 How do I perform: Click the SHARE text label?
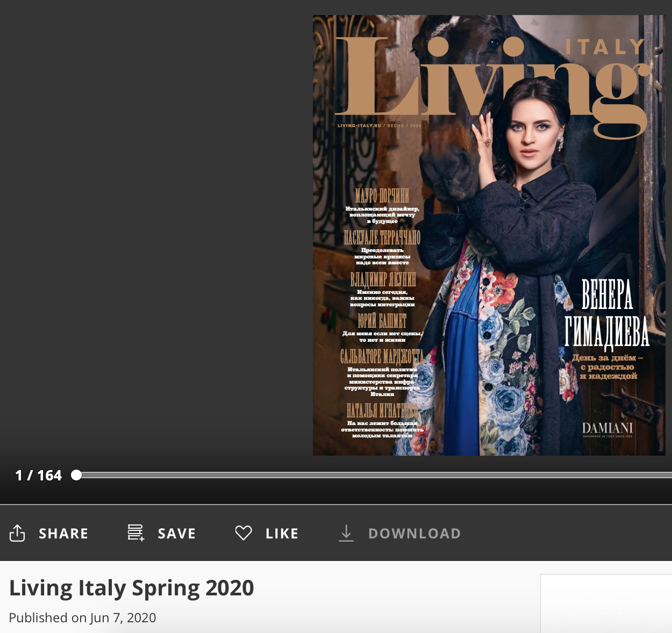(63, 534)
